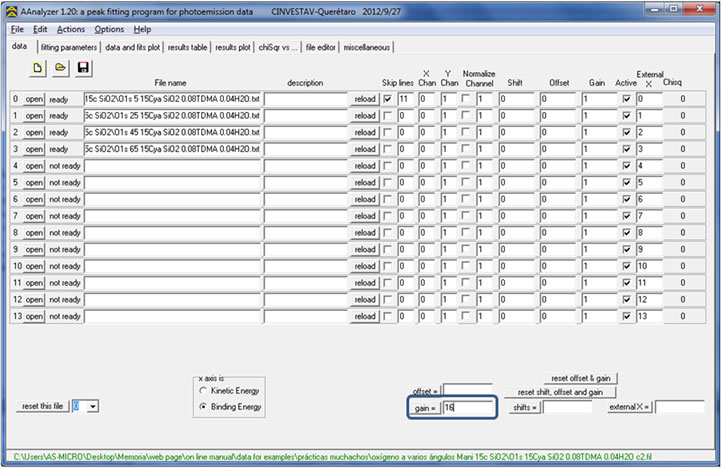This screenshot has height=468, width=721.
Task: Click reload button for row 0
Action: point(365,100)
